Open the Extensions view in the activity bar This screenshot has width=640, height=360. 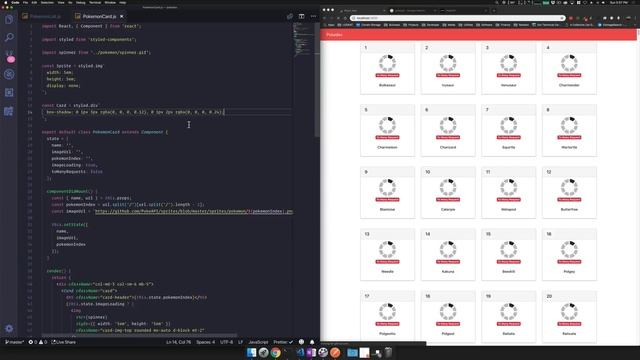point(9,93)
